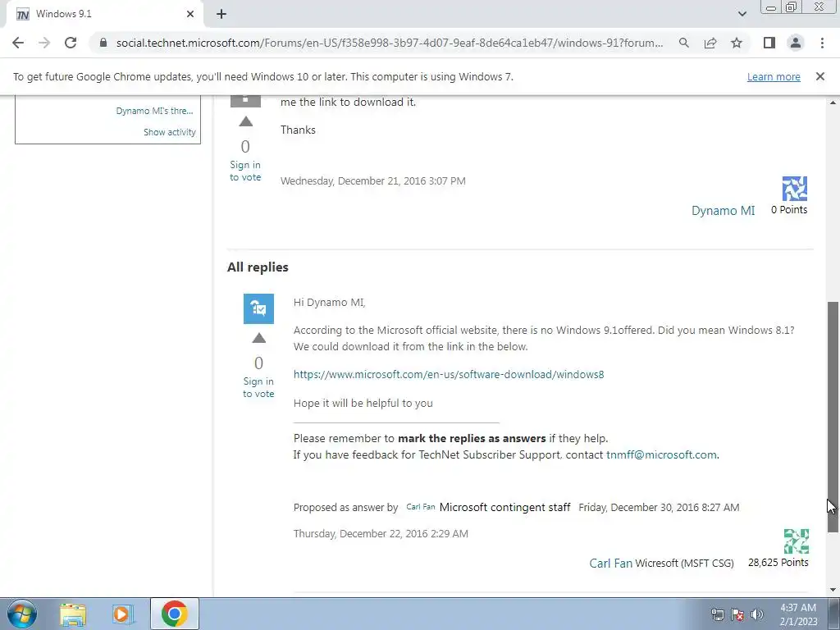Open the network tray icon

coord(717,614)
